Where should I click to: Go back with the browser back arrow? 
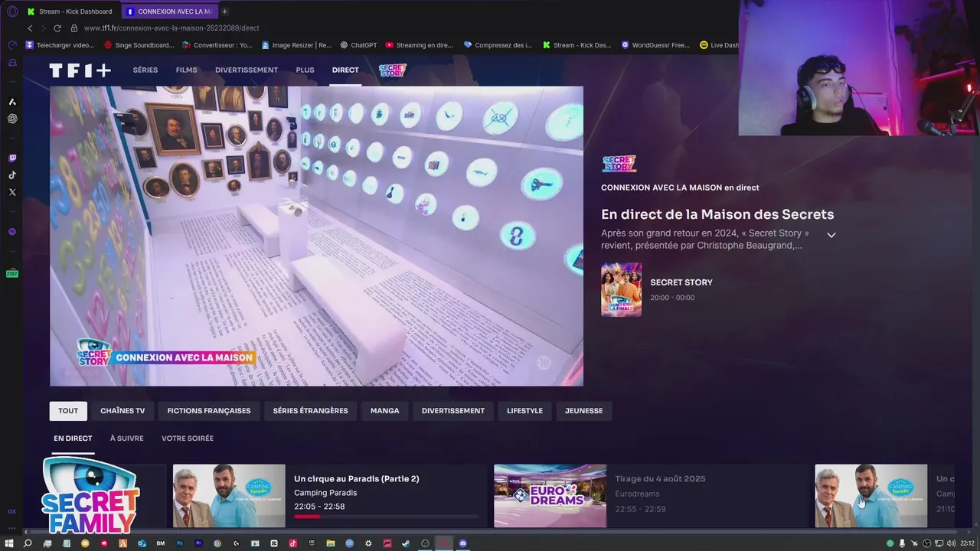[x=30, y=28]
